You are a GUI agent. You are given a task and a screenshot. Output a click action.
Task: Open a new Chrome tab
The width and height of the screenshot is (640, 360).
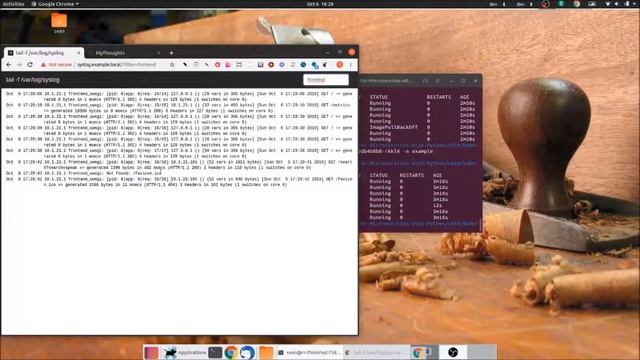pyautogui.click(x=171, y=53)
